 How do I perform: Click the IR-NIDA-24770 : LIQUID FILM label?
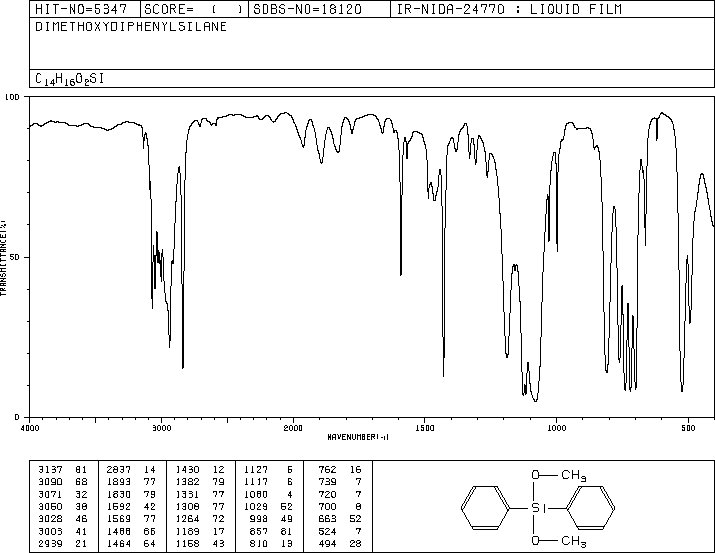[509, 9]
